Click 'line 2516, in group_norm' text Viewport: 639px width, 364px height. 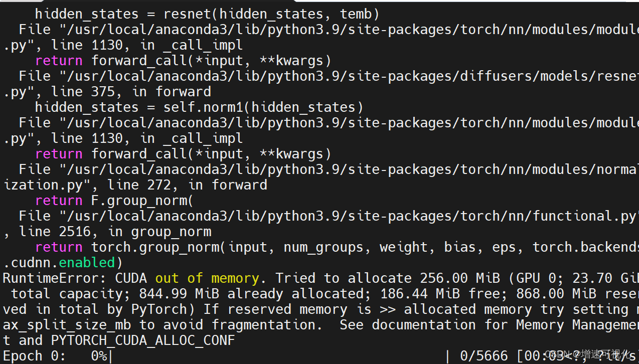pyautogui.click(x=115, y=232)
